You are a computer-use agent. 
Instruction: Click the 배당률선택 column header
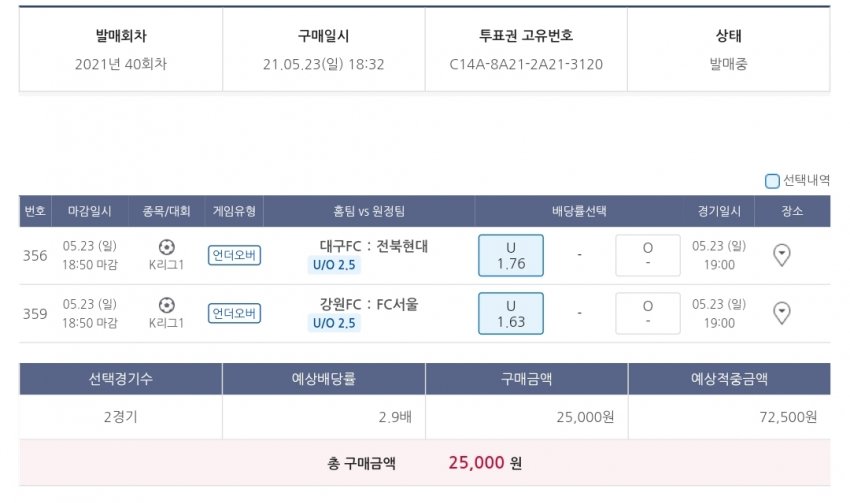[579, 212]
